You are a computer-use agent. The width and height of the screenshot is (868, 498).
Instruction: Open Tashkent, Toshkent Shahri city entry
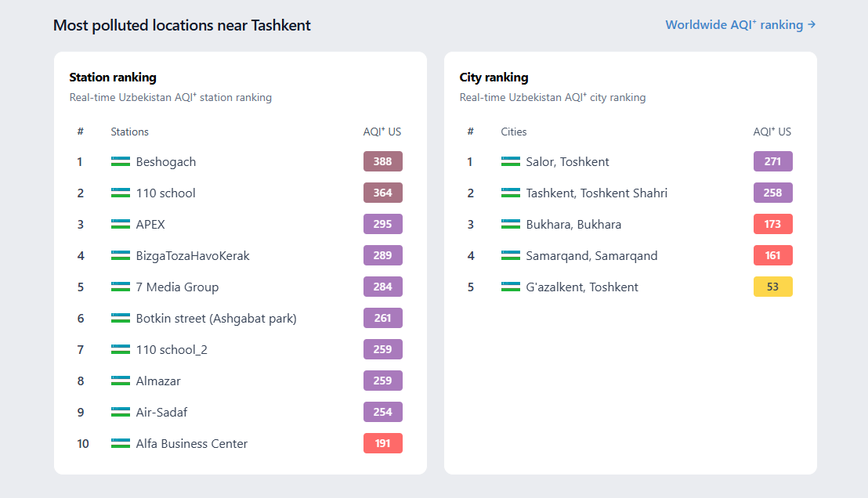point(596,193)
